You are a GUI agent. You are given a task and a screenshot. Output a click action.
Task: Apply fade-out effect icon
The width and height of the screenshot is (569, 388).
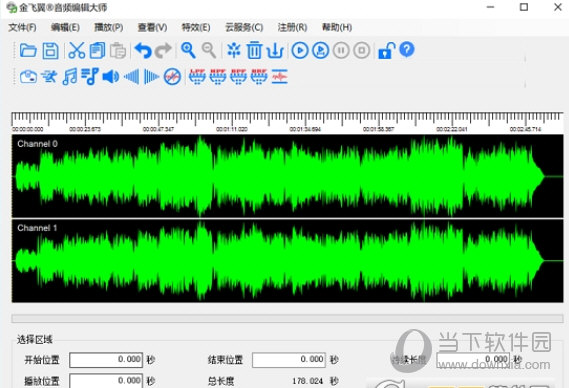point(151,77)
